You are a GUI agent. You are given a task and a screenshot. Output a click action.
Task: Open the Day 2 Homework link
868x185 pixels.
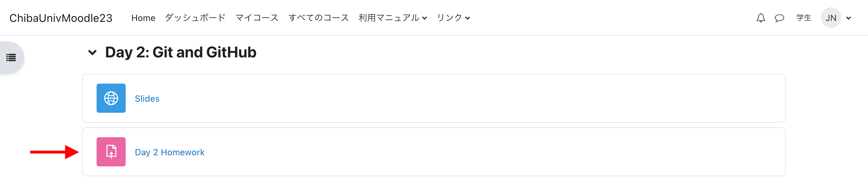point(170,152)
